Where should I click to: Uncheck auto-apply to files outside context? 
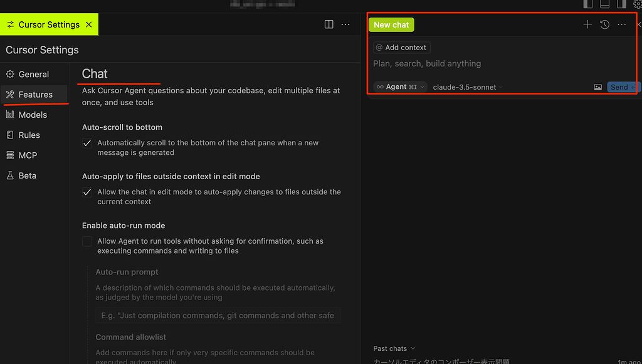tap(87, 192)
